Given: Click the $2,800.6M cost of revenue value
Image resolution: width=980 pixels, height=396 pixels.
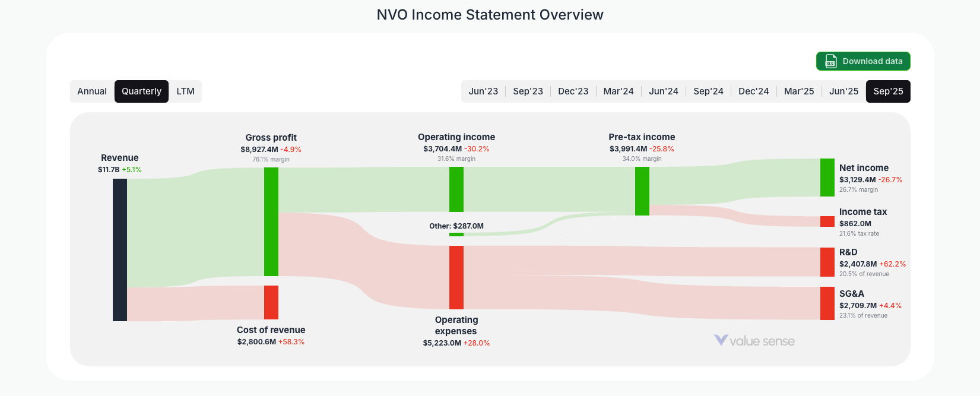Looking at the screenshot, I should (x=256, y=342).
